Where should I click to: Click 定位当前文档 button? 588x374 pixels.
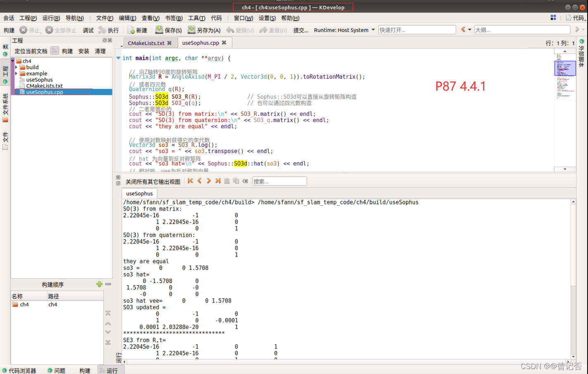tap(31, 51)
